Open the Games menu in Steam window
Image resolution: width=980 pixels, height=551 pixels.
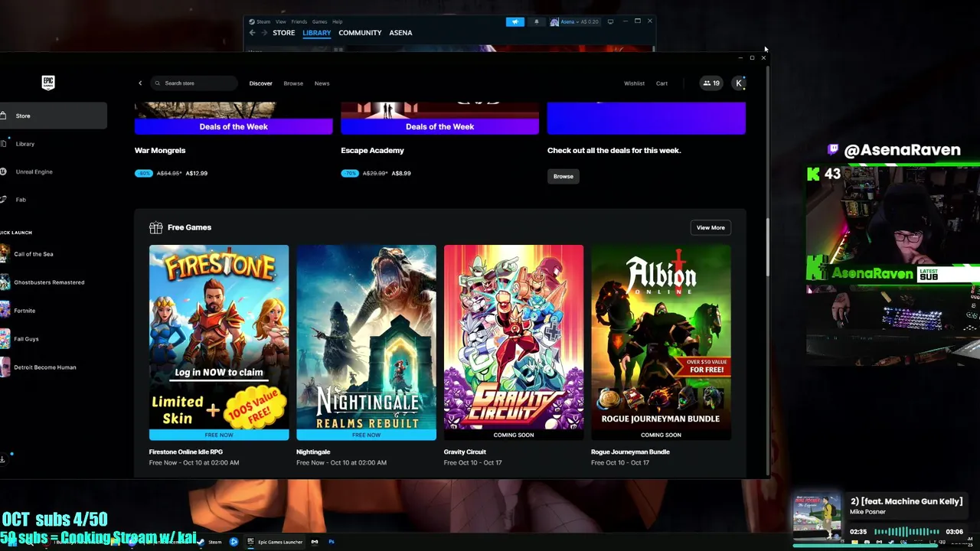(x=319, y=21)
